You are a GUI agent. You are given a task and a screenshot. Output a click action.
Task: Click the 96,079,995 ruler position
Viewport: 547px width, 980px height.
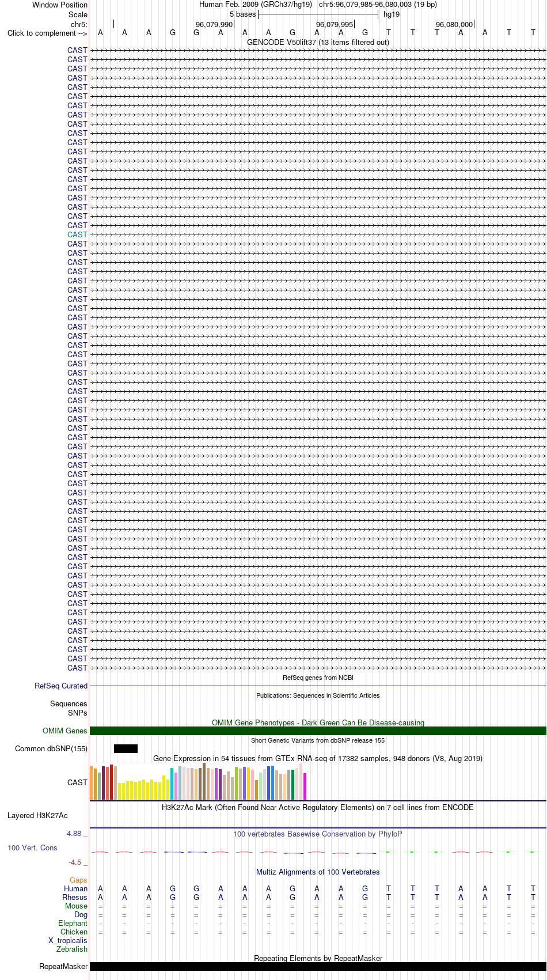[x=335, y=25]
